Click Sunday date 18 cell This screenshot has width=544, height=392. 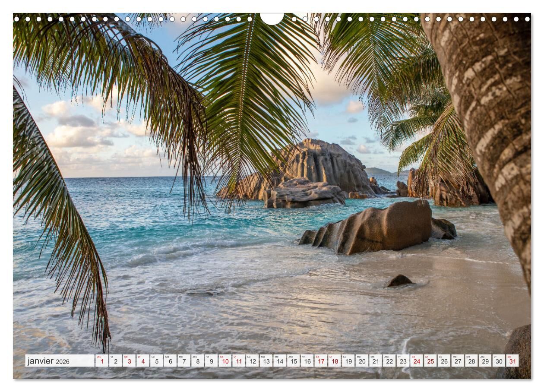(334, 361)
